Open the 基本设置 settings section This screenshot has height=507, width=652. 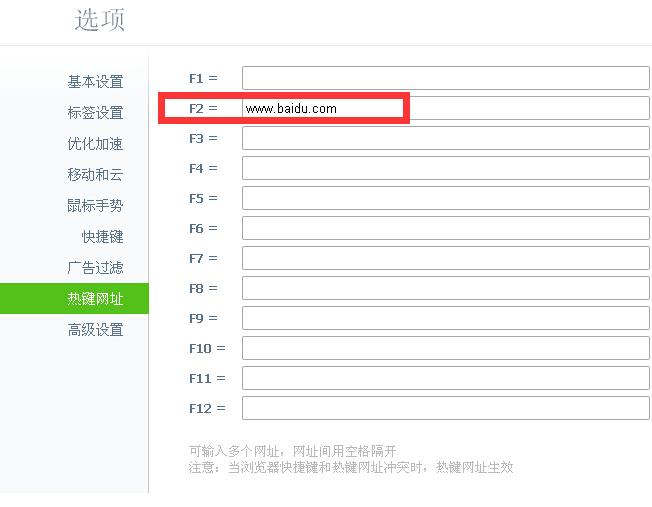(x=95, y=82)
